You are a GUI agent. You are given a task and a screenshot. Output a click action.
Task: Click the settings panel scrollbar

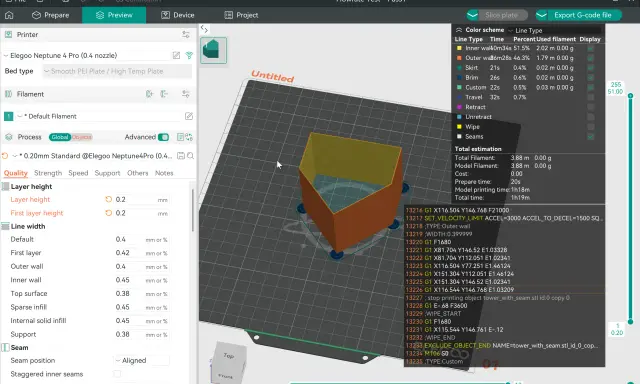coord(192,210)
